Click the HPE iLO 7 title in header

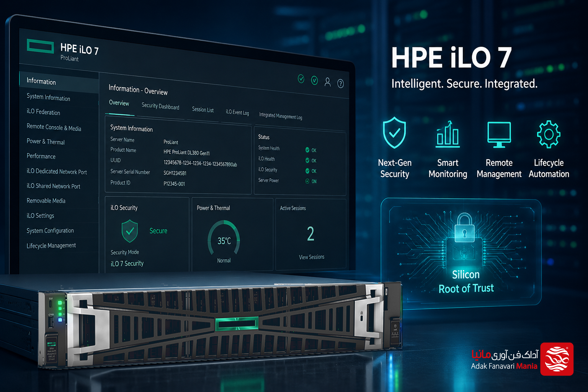[80, 49]
